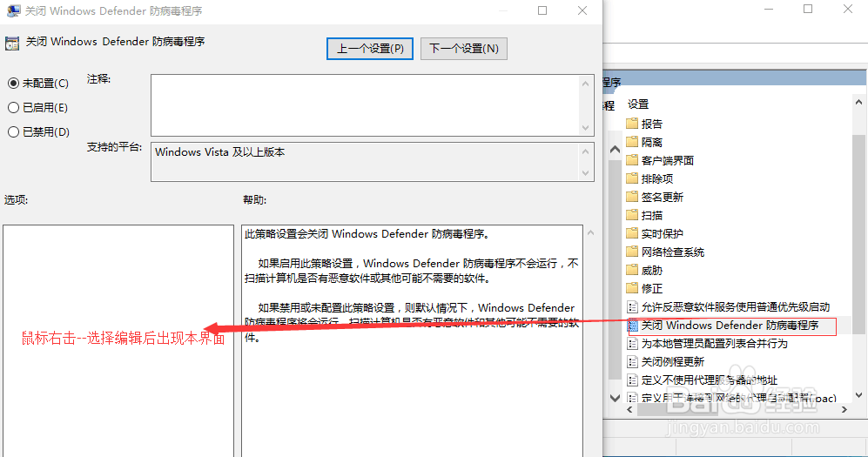Viewport: 868px width, 457px height.
Task: Select the 排除项 list entry text
Action: (657, 178)
